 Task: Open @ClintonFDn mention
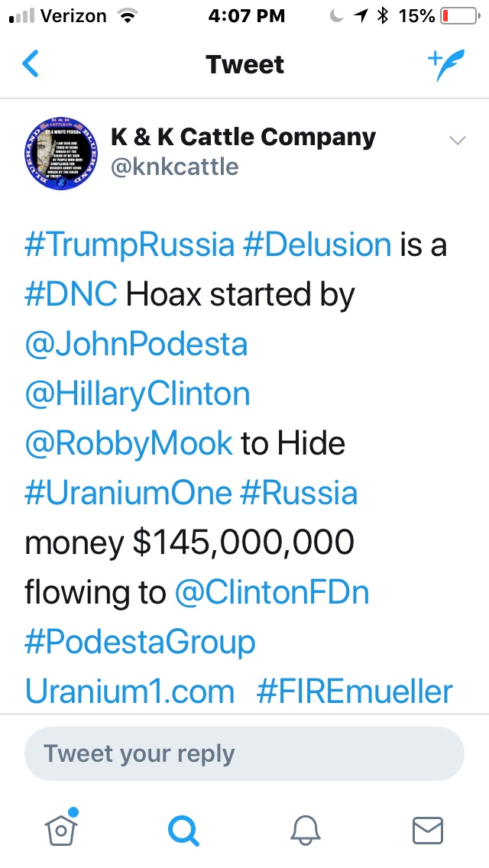coord(272,592)
